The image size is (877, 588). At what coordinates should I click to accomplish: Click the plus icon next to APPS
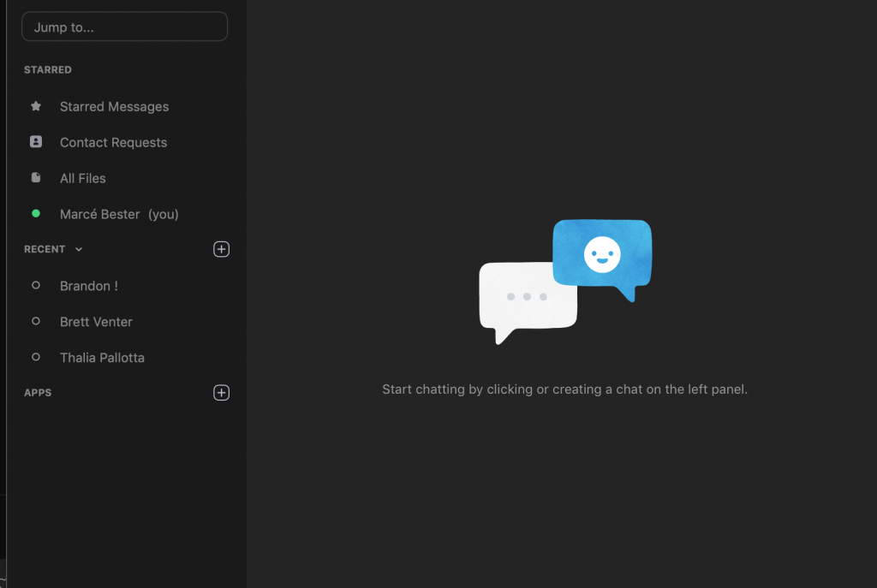coord(221,393)
